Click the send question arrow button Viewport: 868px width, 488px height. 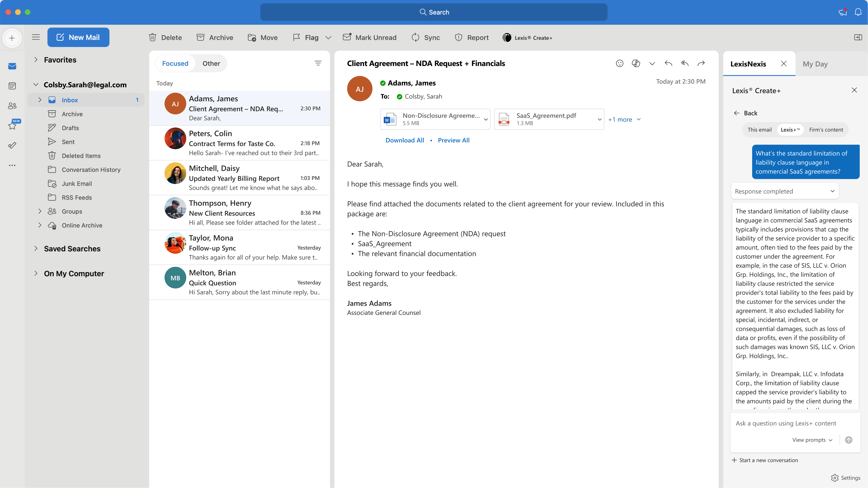[848, 440]
